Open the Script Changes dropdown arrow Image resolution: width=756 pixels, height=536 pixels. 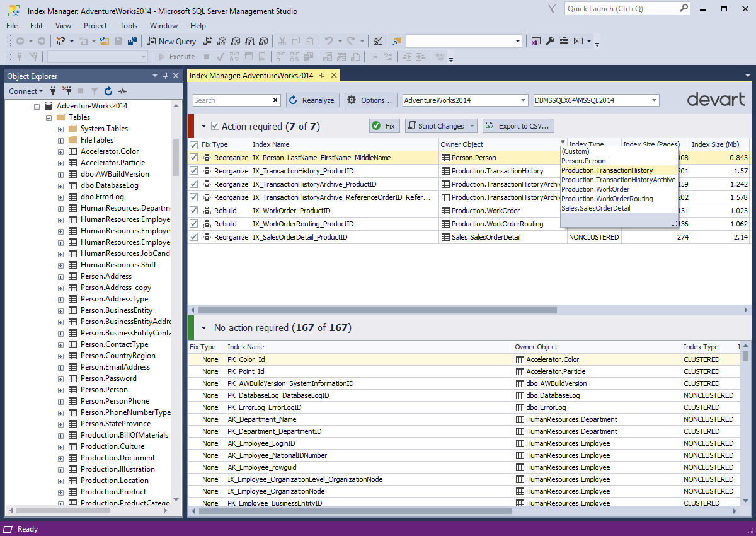point(472,126)
